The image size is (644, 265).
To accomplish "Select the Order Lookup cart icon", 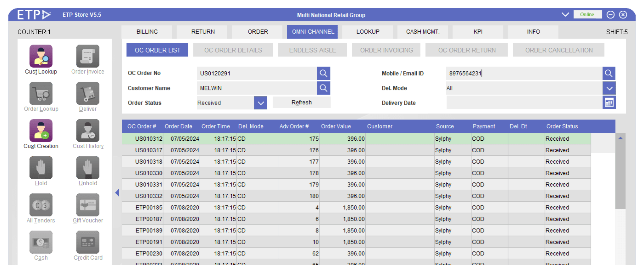I will [41, 93].
